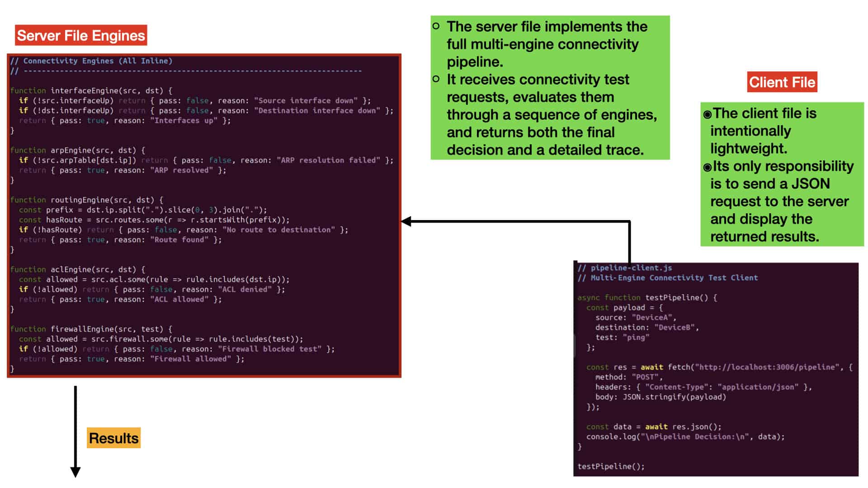The height and width of the screenshot is (488, 868).
Task: Click the "const payload = {" line
Action: (625, 308)
